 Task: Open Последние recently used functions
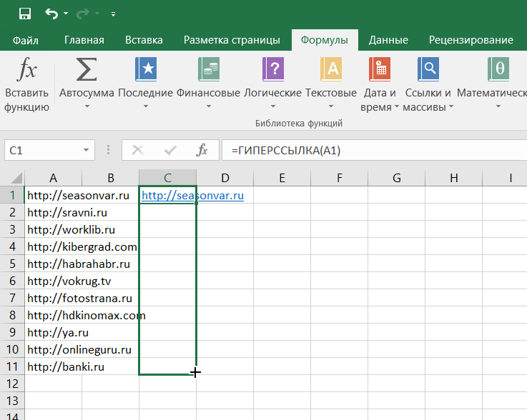tap(146, 69)
